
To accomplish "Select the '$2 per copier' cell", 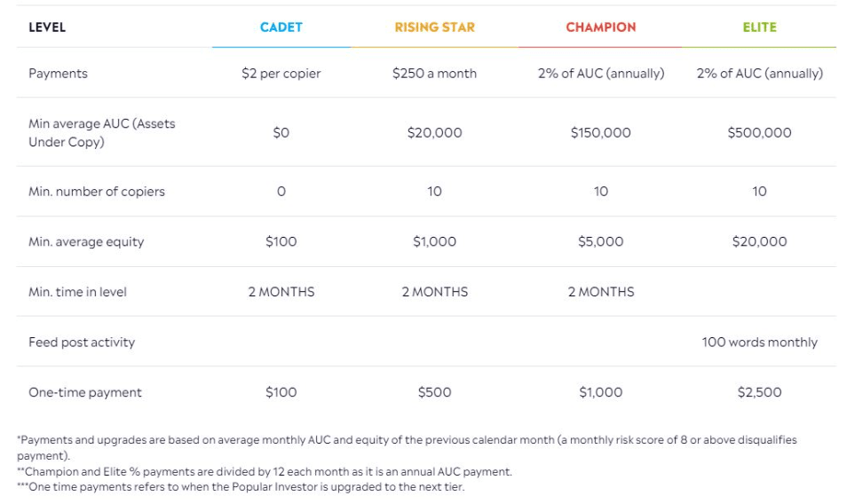I will coord(281,74).
